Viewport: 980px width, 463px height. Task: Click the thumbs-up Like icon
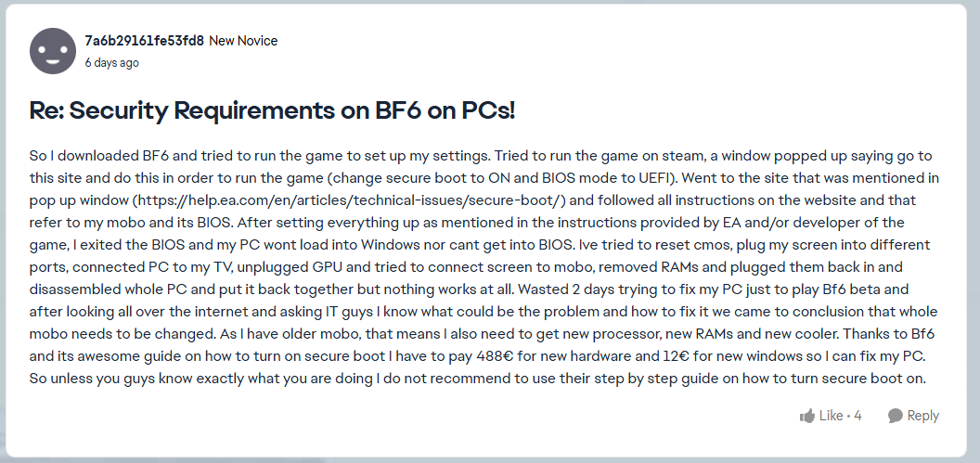point(806,416)
